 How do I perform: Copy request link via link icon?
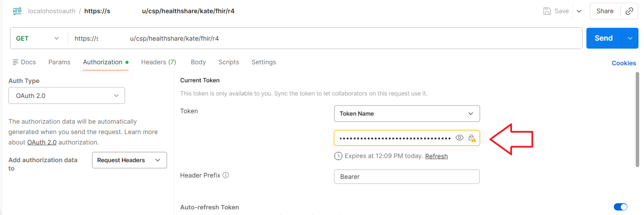click(630, 11)
